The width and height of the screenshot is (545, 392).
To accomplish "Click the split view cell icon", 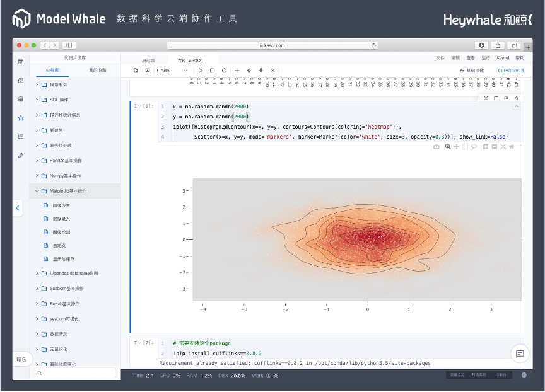I will (x=496, y=98).
